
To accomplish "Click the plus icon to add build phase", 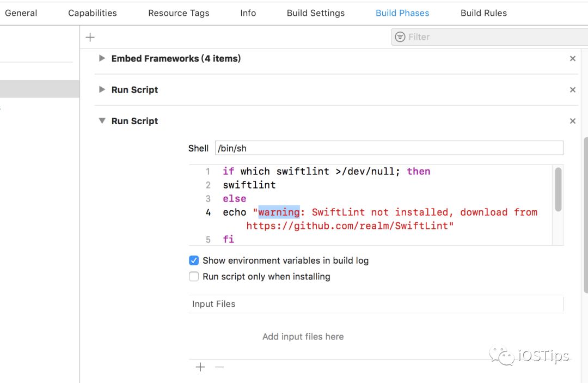I will pos(90,37).
